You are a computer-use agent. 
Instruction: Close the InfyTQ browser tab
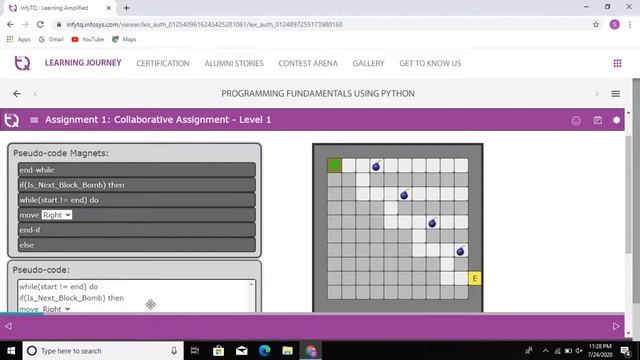109,8
